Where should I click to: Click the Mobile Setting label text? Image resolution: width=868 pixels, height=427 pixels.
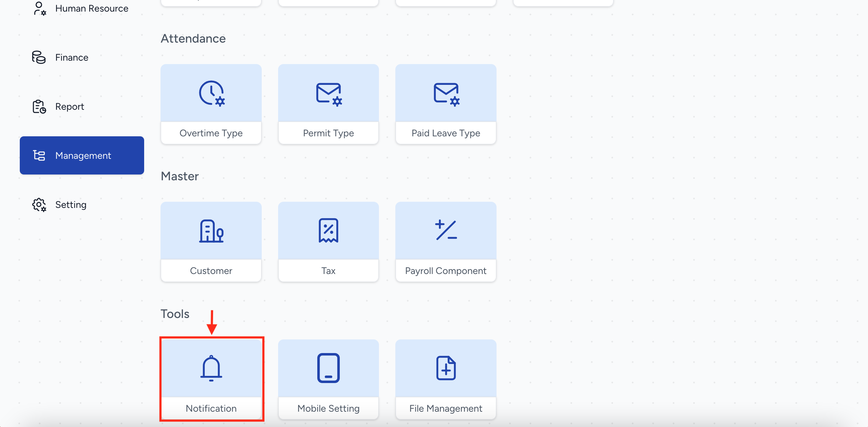329,408
